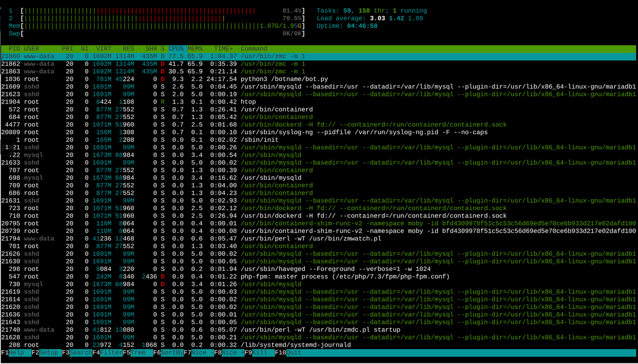Click the Uptime 04:46:58 readout
Image resolution: width=638 pixels, height=364 pixels.
pos(347,26)
